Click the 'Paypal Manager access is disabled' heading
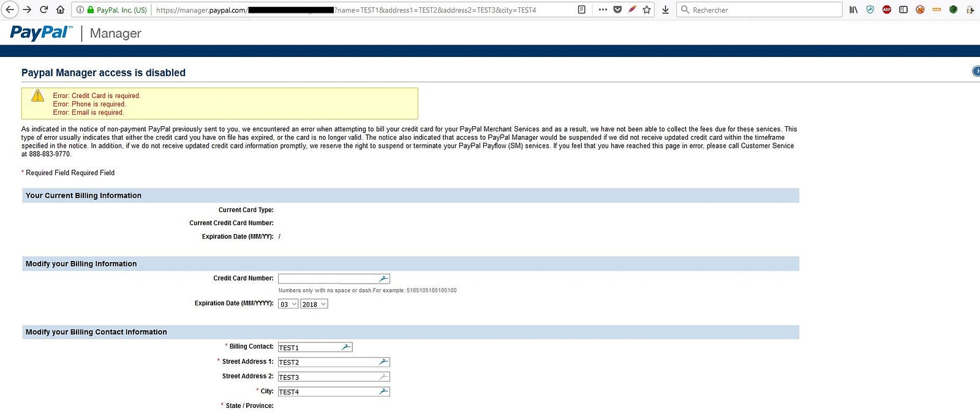Screen dimensions: 980x419 [x=104, y=72]
